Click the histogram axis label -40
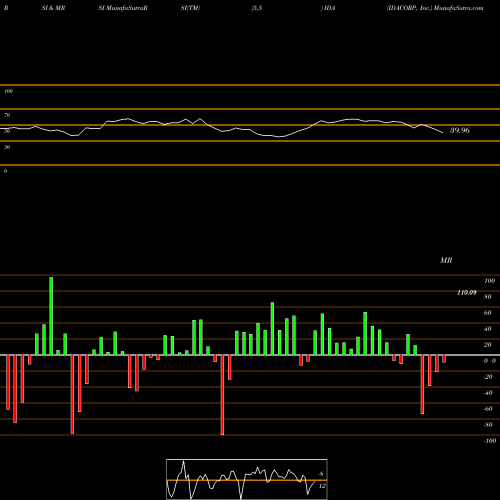Viewport: 500px width, 500px height. 488,393
